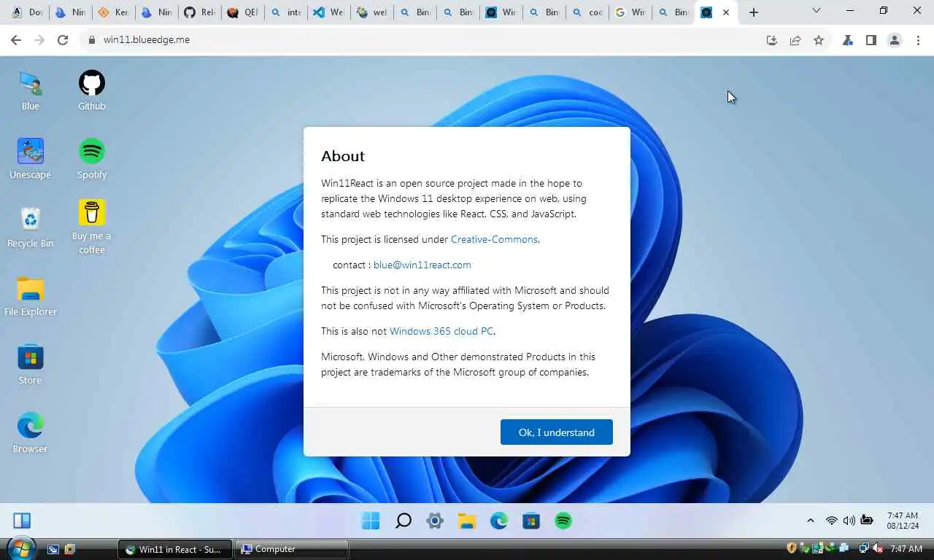This screenshot has width=934, height=560.
Task: Open the Win11 WiFi tray icon
Action: [831, 521]
